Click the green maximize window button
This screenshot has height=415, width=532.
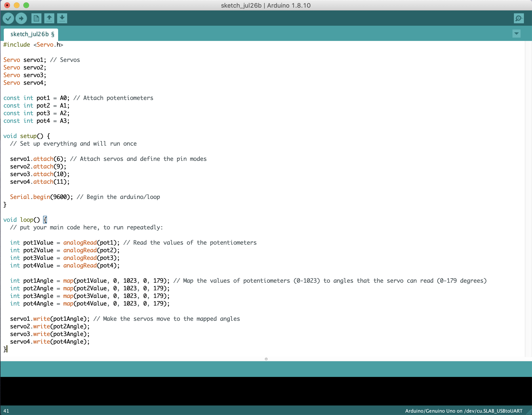(26, 5)
